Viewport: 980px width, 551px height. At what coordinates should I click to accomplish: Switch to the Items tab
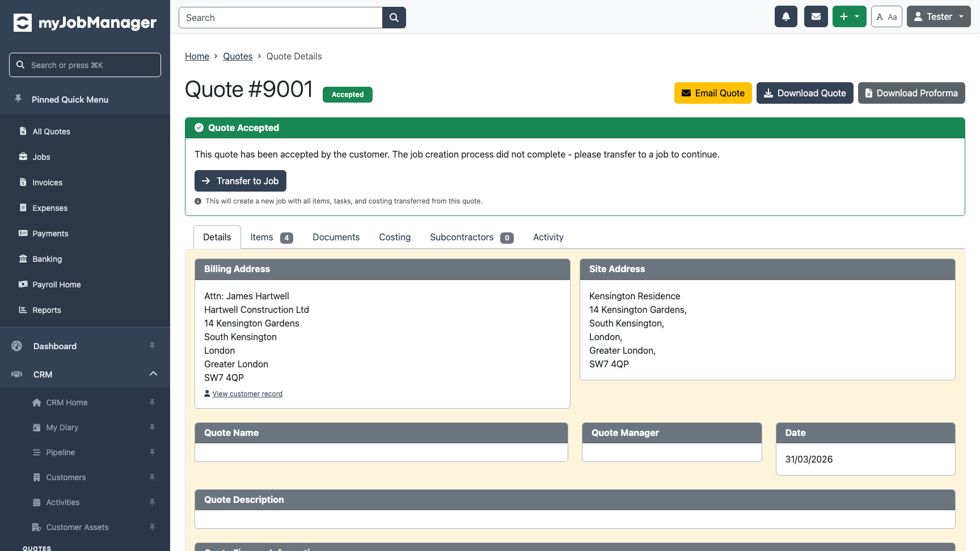tap(272, 237)
